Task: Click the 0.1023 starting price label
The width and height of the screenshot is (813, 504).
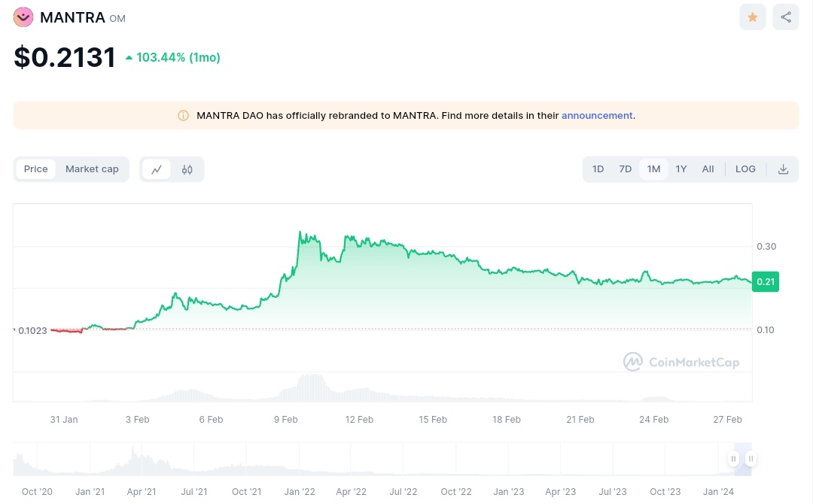Action: tap(32, 330)
